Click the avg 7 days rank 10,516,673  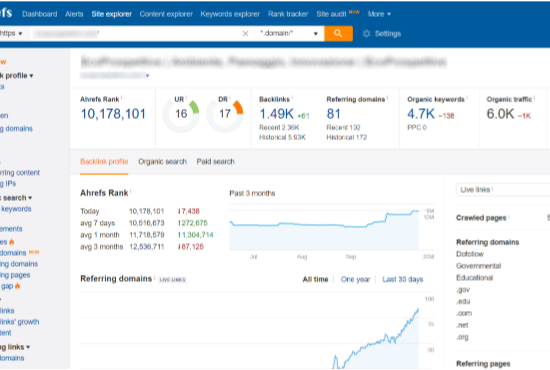coord(147,223)
